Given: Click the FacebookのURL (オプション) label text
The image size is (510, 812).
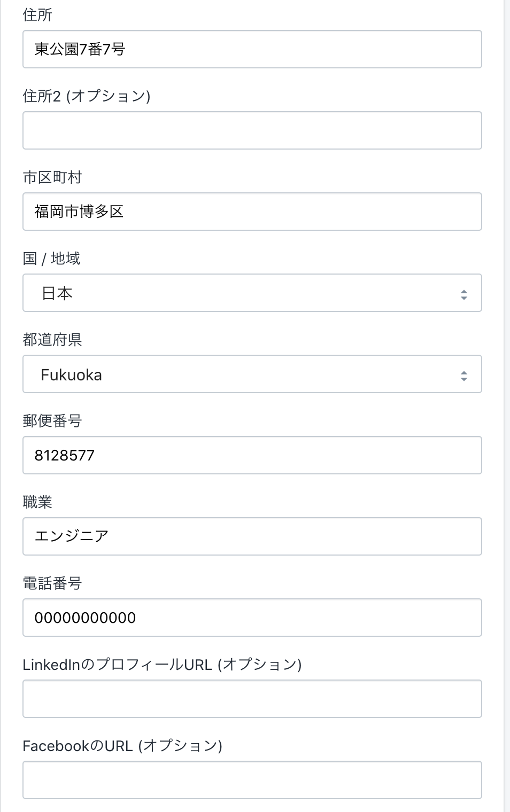Looking at the screenshot, I should (x=122, y=746).
